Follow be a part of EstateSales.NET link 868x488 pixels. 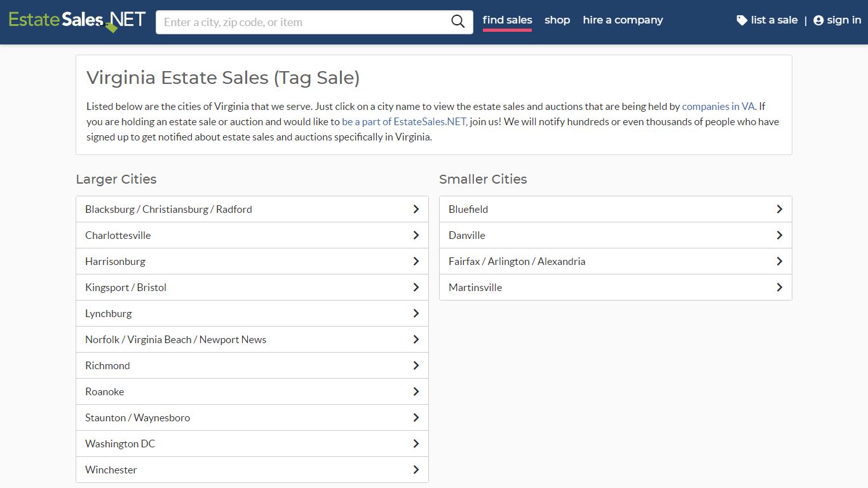coord(403,121)
